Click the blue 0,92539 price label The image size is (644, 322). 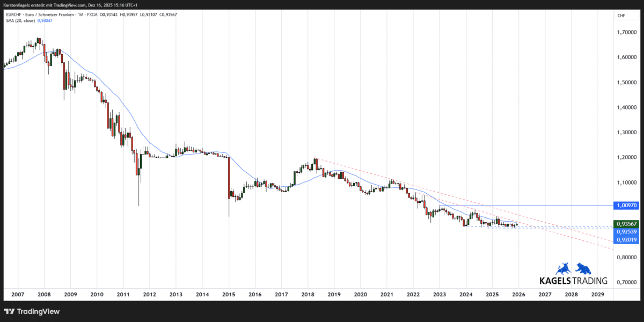(626, 231)
